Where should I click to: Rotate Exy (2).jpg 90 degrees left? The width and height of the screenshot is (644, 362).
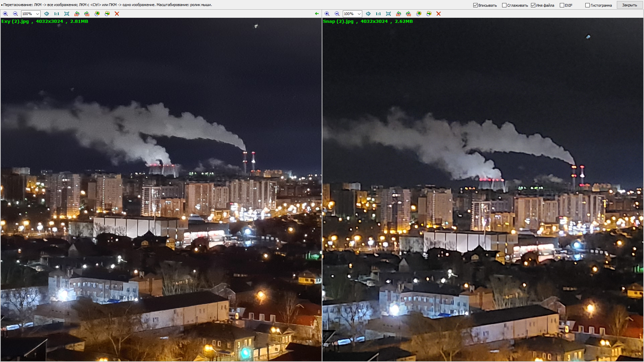[x=77, y=14]
